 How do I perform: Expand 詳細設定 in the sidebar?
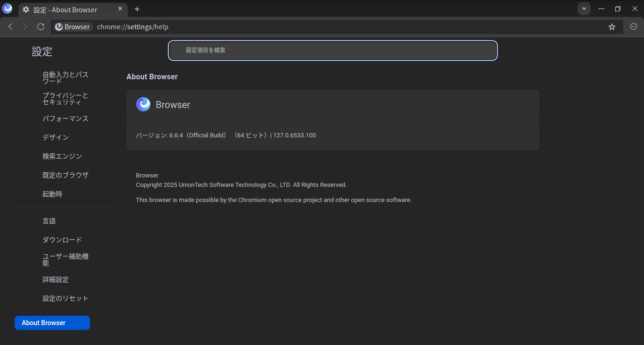point(56,280)
